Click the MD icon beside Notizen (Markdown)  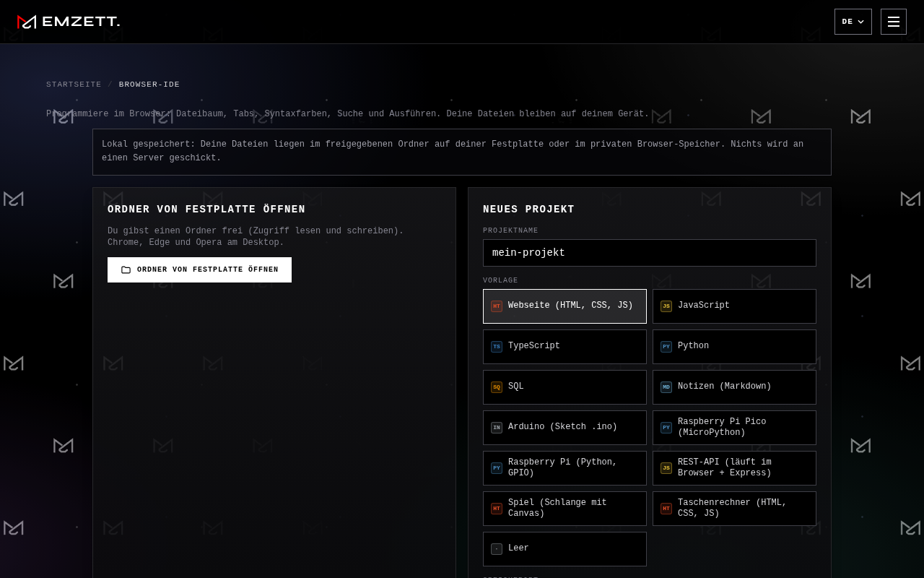click(666, 387)
